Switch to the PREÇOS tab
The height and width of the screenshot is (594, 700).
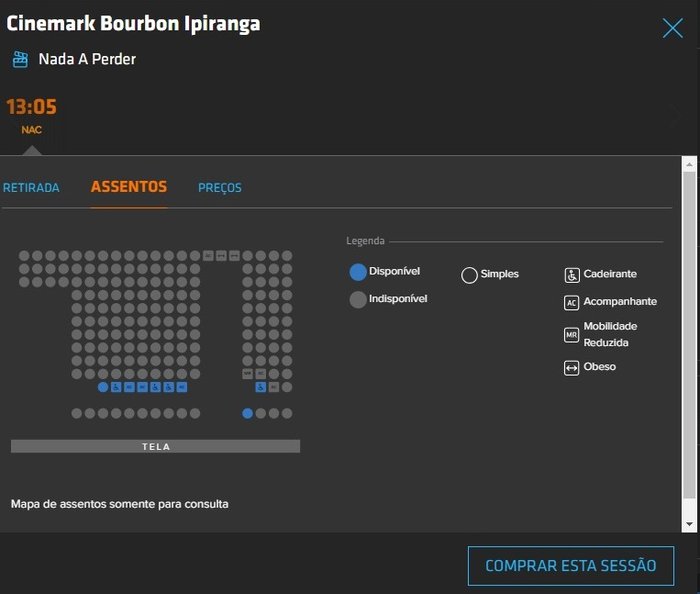tap(220, 187)
